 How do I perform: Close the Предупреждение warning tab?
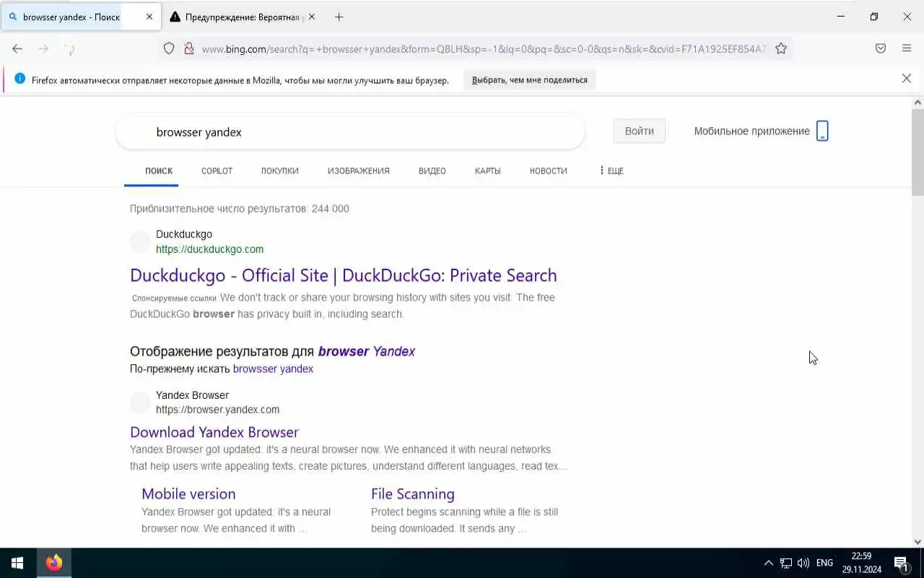pos(312,17)
